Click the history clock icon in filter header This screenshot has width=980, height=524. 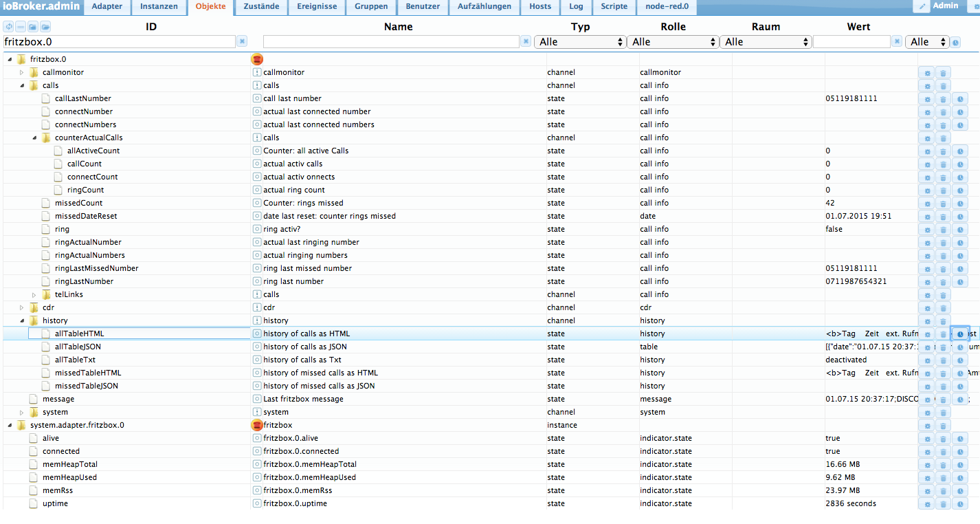(x=955, y=42)
